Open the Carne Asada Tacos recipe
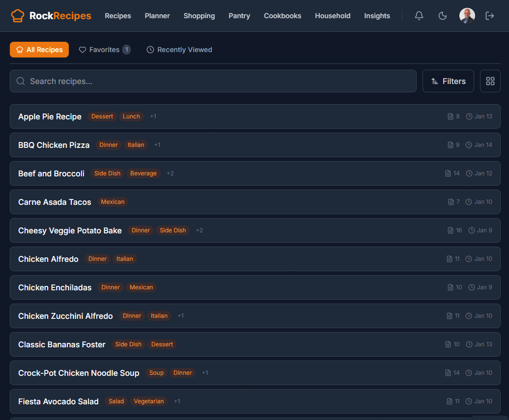 (x=55, y=202)
